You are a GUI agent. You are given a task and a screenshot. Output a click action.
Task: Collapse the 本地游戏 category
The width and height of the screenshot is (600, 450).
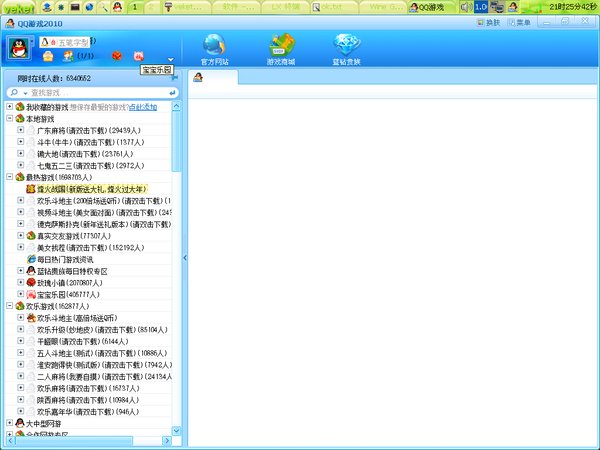[x=9, y=118]
